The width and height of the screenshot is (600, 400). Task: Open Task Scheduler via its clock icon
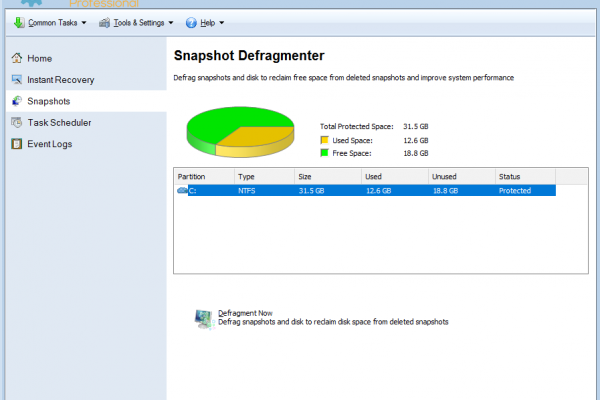tap(17, 122)
